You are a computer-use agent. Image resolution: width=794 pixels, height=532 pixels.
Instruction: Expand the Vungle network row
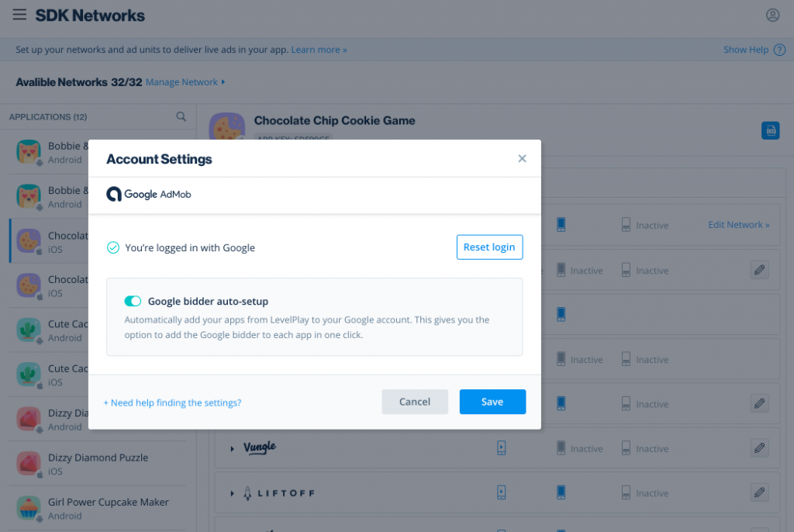232,447
